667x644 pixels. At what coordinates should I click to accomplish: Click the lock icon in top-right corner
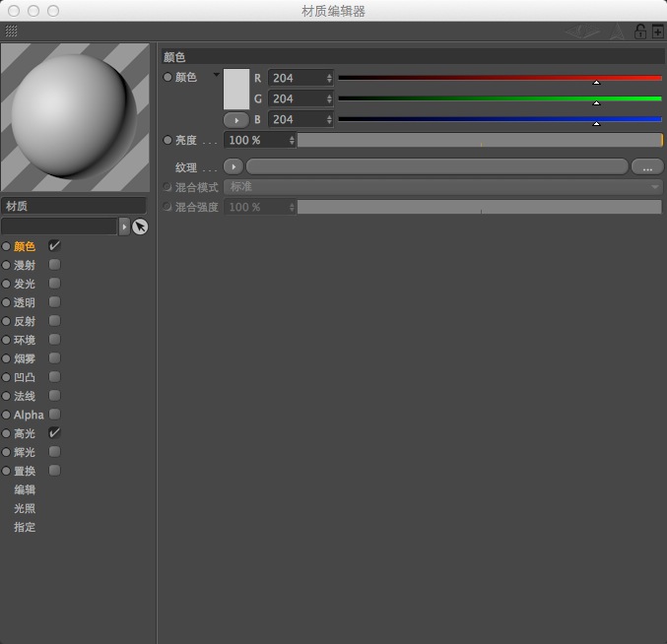[x=640, y=32]
